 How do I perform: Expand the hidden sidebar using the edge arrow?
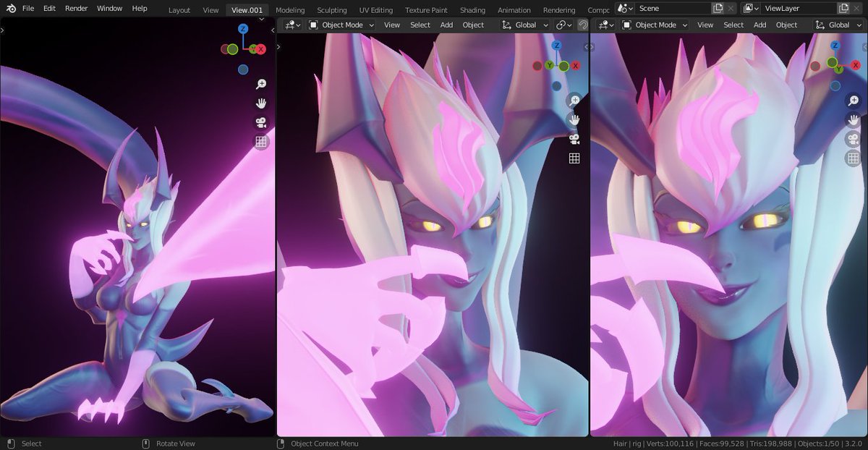point(3,30)
